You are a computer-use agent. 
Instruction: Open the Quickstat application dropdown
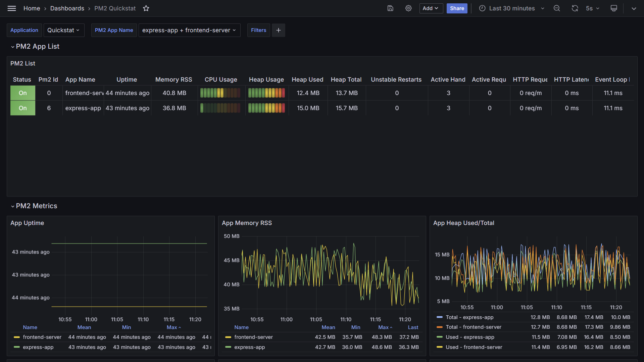64,30
